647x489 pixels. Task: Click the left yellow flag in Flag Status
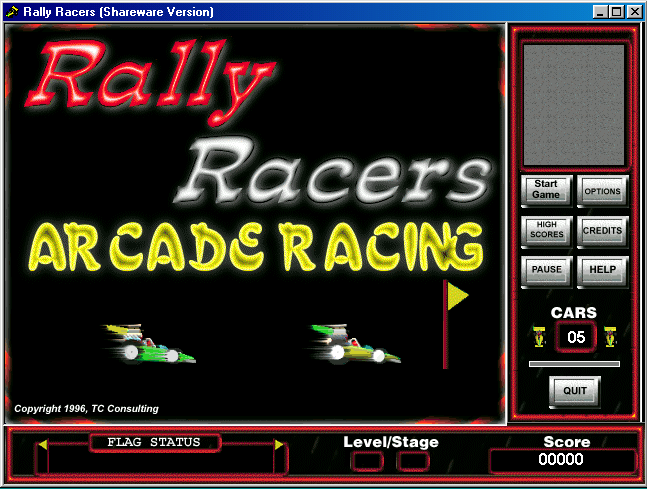click(x=42, y=445)
